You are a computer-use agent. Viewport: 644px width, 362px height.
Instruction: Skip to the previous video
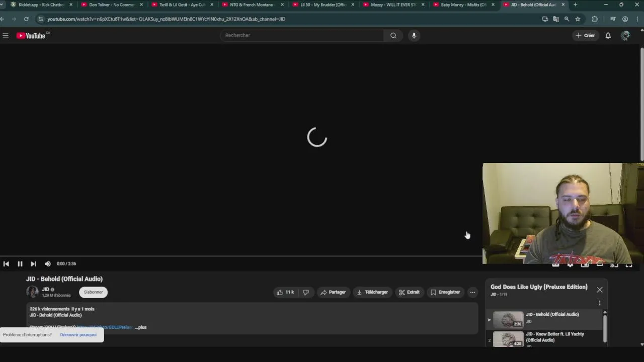[6, 263]
